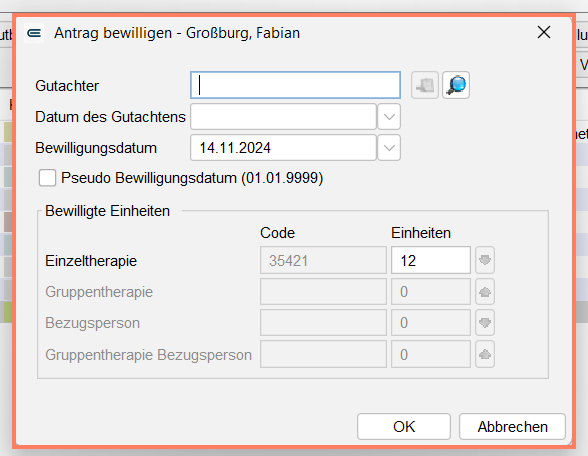The height and width of the screenshot is (456, 588).
Task: Click the Gruppentherapie Bezugsperson Einheiten field
Action: (x=431, y=354)
